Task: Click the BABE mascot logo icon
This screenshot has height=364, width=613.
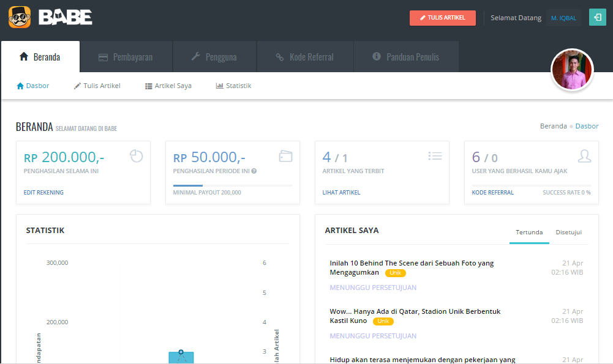Action: (x=20, y=17)
